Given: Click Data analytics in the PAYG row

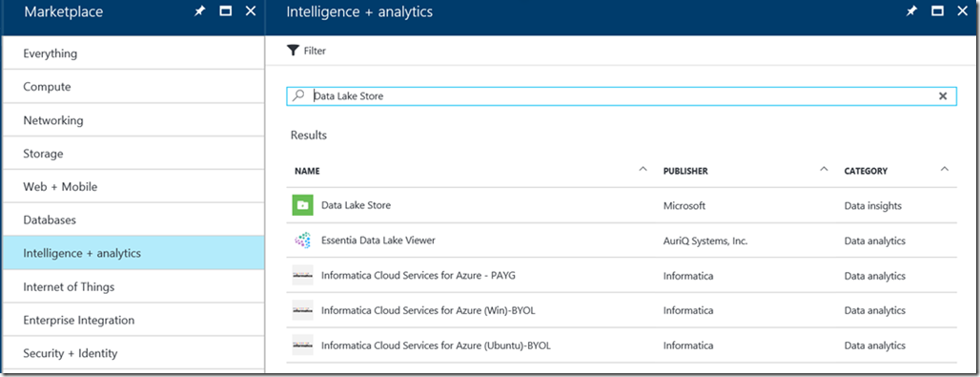Looking at the screenshot, I should 874,276.
